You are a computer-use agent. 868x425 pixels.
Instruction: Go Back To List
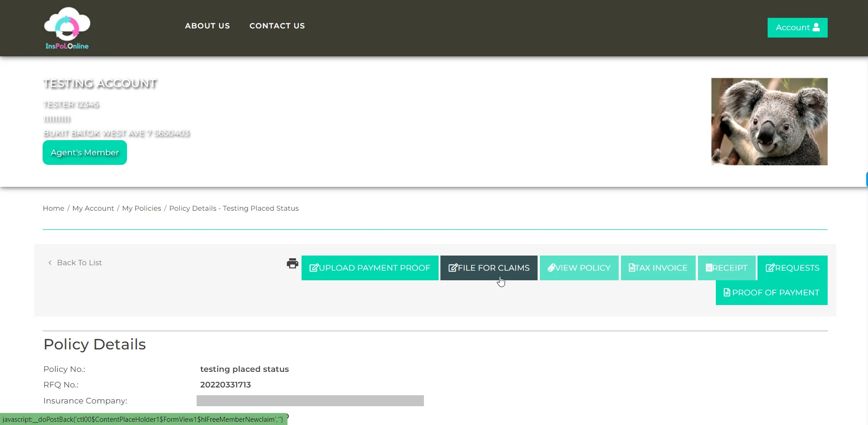75,262
